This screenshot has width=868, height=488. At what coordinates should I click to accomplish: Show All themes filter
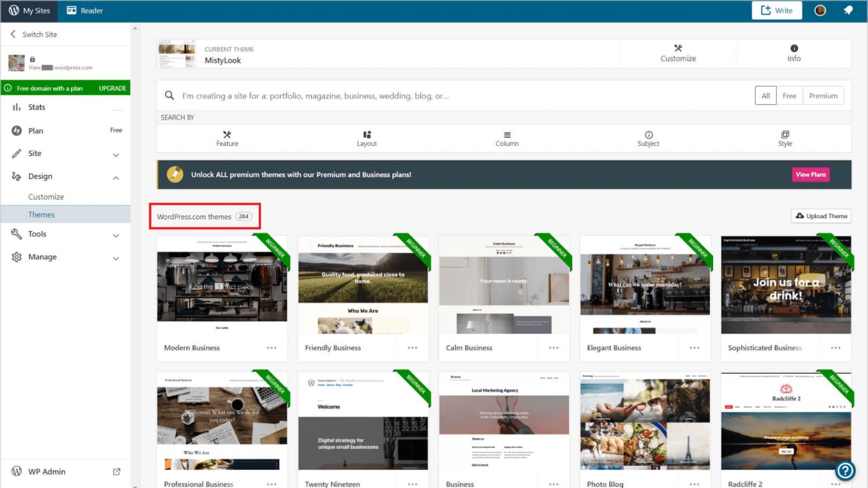click(765, 96)
